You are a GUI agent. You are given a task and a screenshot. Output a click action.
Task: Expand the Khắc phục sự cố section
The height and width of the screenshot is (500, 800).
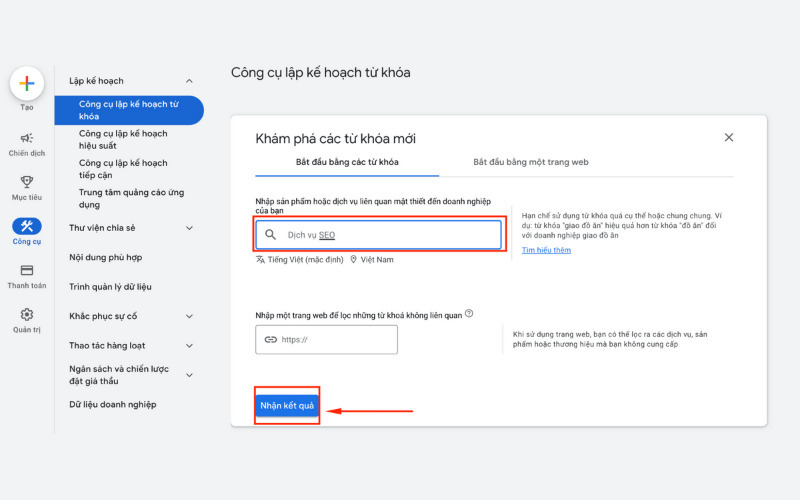tap(189, 316)
